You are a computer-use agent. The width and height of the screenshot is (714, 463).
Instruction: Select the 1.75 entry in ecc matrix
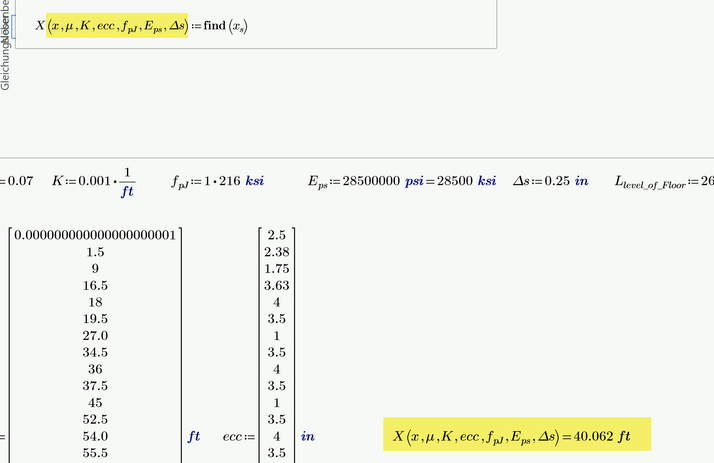276,269
